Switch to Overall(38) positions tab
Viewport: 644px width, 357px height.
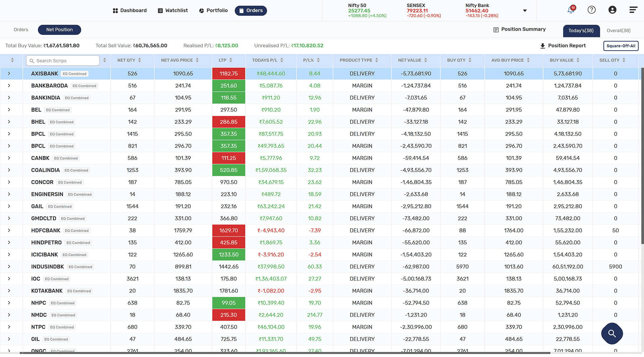point(619,31)
